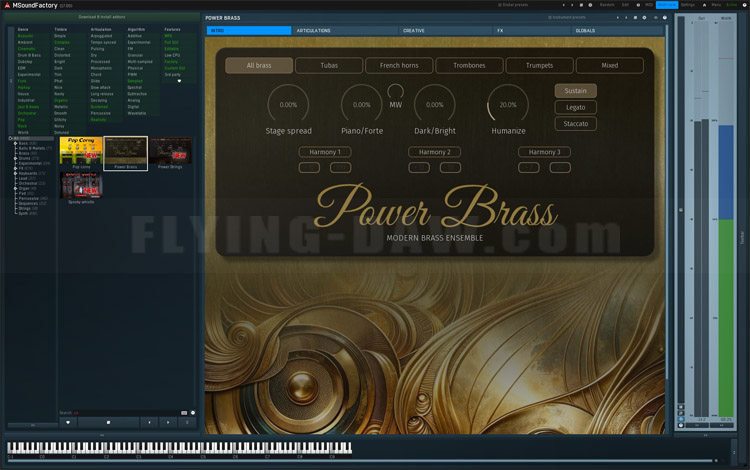Enable the Staccato articulation

click(x=575, y=123)
